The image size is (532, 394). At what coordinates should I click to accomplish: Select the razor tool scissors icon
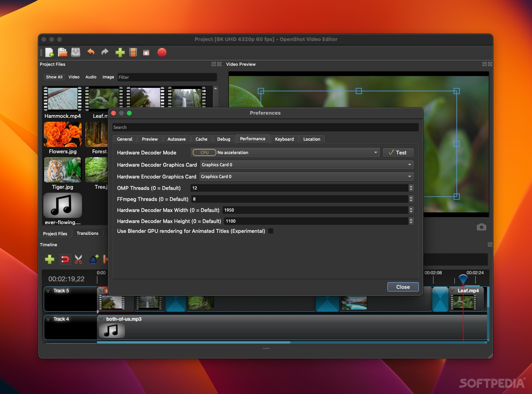point(78,259)
